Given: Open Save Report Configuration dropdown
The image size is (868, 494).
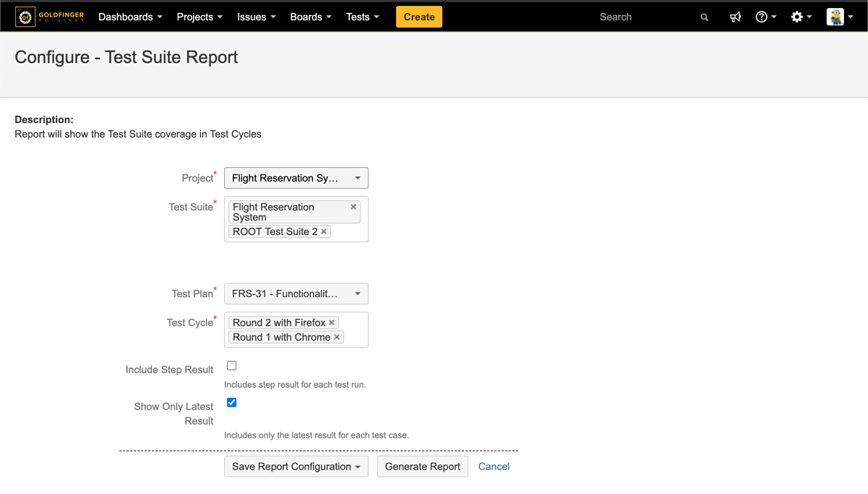Looking at the screenshot, I should 296,467.
